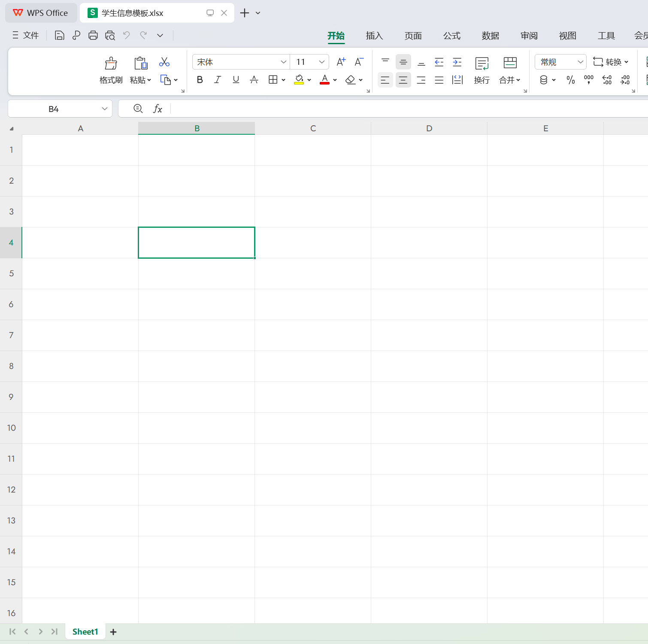Click the Wrap Text (换行) icon
648x644 pixels.
coord(482,63)
